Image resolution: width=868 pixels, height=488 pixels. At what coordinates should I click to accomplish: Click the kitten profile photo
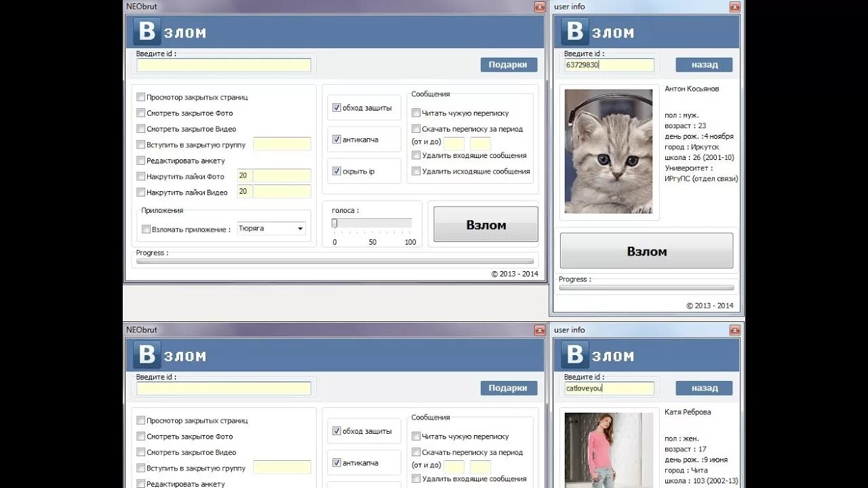coord(609,152)
